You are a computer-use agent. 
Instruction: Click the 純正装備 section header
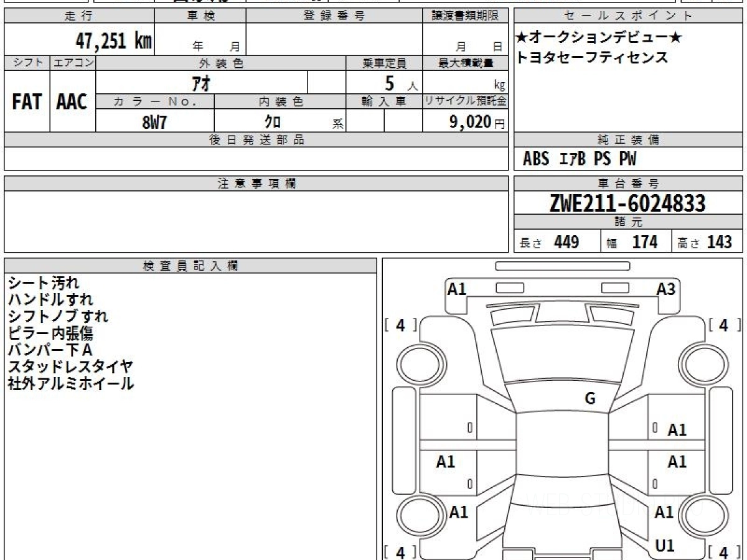(629, 140)
